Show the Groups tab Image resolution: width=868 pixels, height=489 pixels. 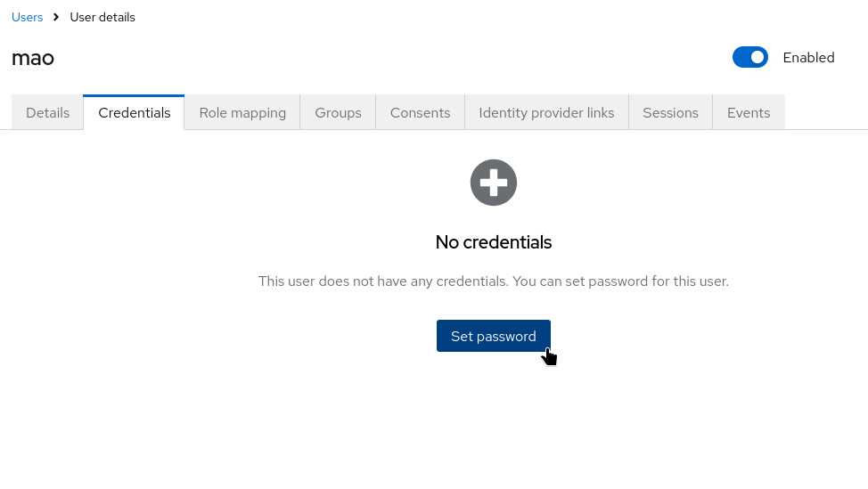coord(338,113)
